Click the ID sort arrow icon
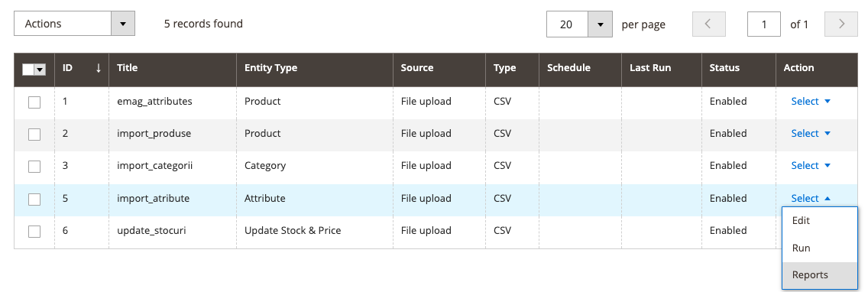This screenshot has width=868, height=292. coord(99,68)
